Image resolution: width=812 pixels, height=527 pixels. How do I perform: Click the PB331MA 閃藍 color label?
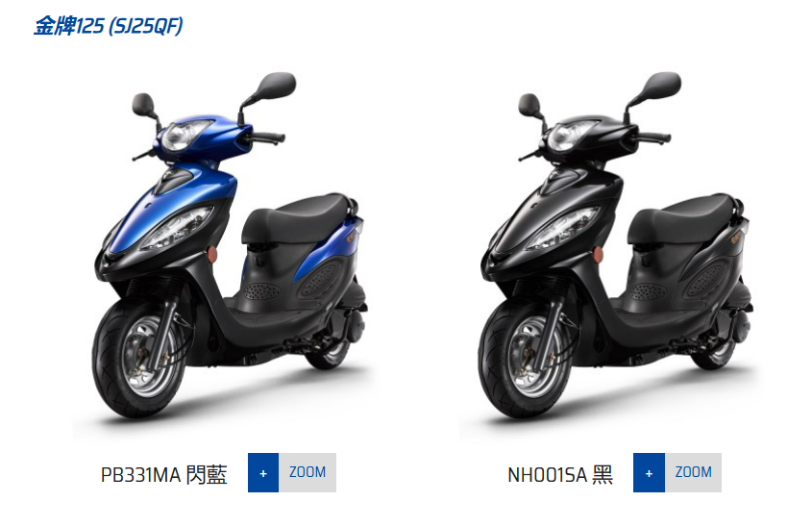click(x=163, y=474)
